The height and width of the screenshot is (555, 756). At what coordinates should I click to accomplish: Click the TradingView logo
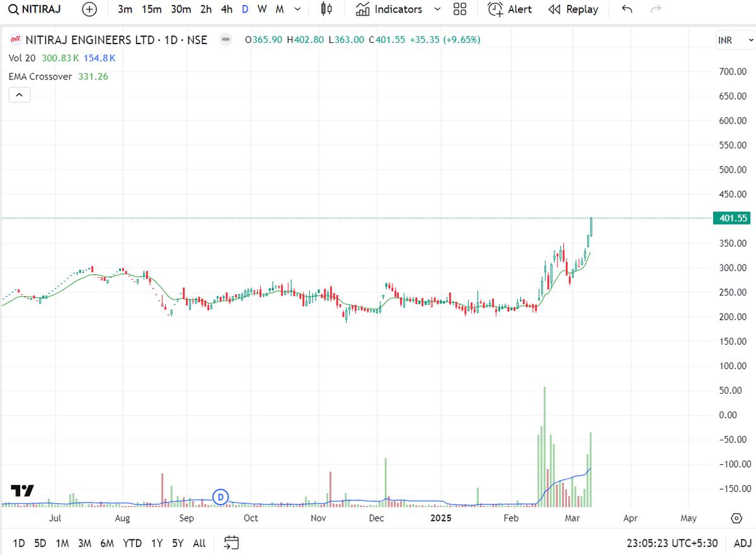[23, 491]
